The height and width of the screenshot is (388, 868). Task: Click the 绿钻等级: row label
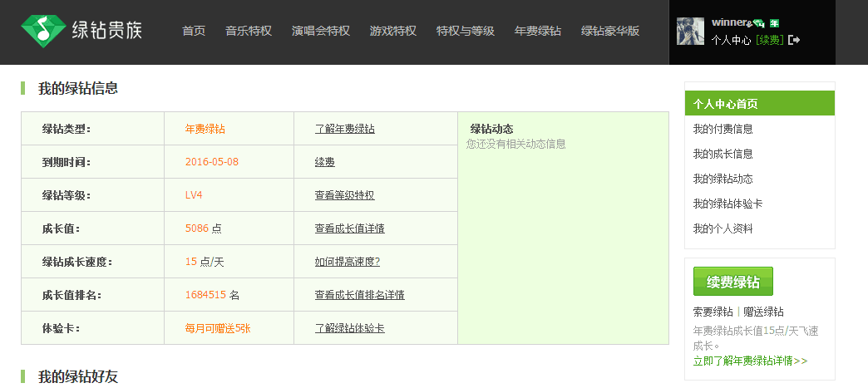[67, 195]
